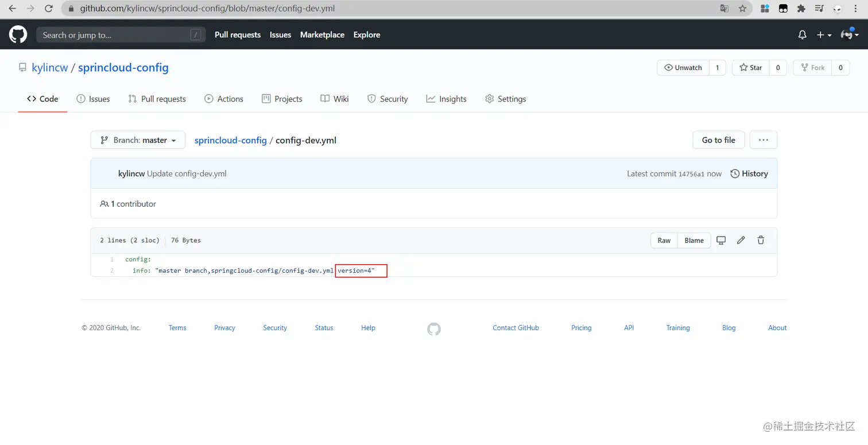868x445 pixels.
Task: Open file in GitHub Desktop via monitor icon
Action: (721, 240)
